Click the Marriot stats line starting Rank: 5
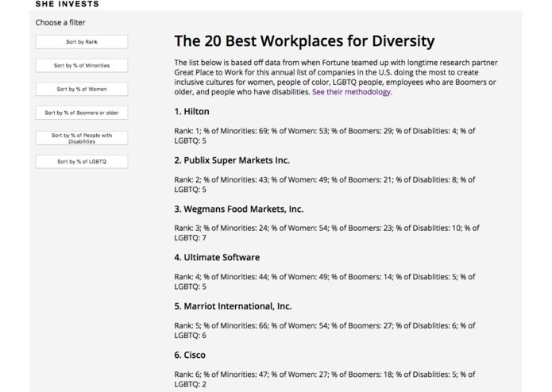This screenshot has width=552, height=392. (x=325, y=330)
